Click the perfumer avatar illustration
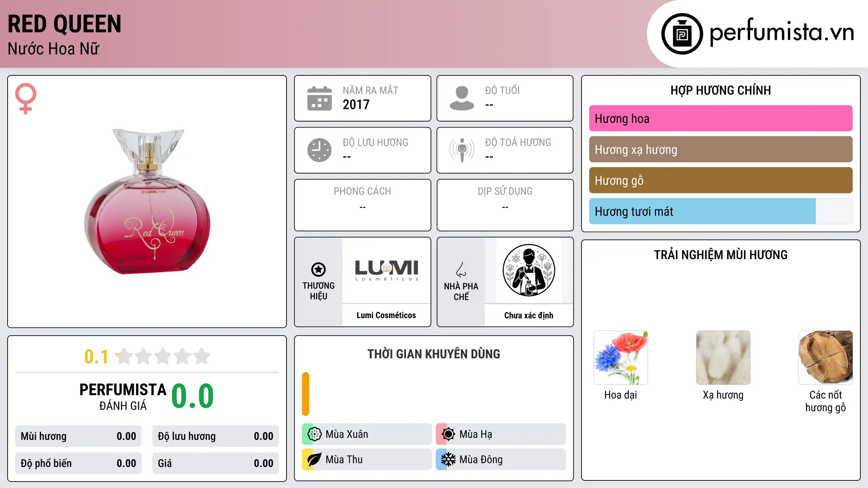Viewport: 868px width, 488px height. 529,270
